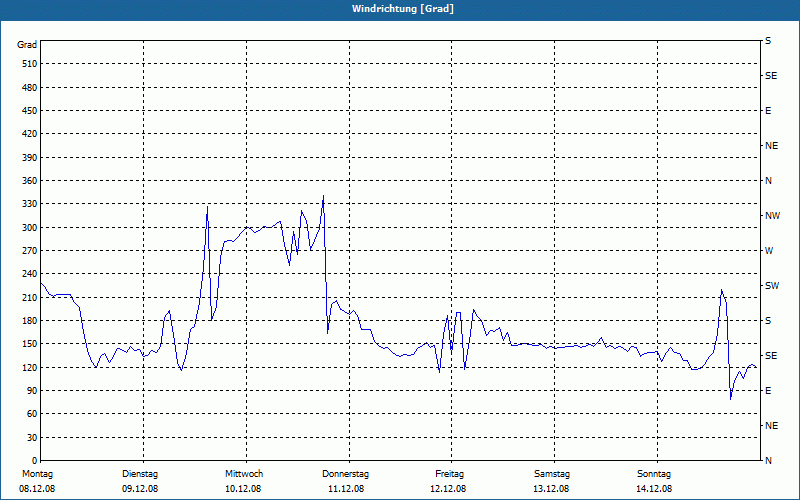Click the 'Montag' day label
800x500 pixels.
point(37,474)
